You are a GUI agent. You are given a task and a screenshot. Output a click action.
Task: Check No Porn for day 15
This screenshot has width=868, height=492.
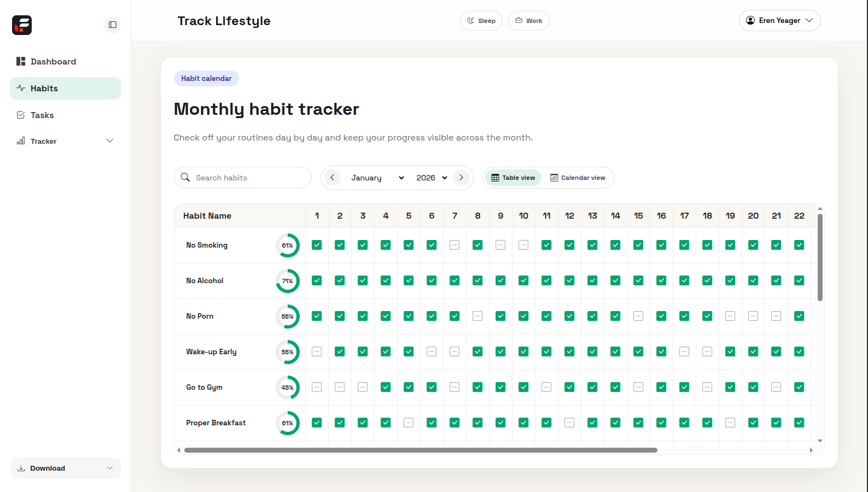638,316
